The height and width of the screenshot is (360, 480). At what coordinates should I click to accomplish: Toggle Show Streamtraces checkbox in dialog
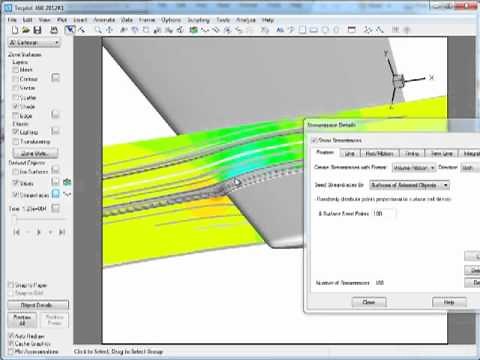coord(314,140)
